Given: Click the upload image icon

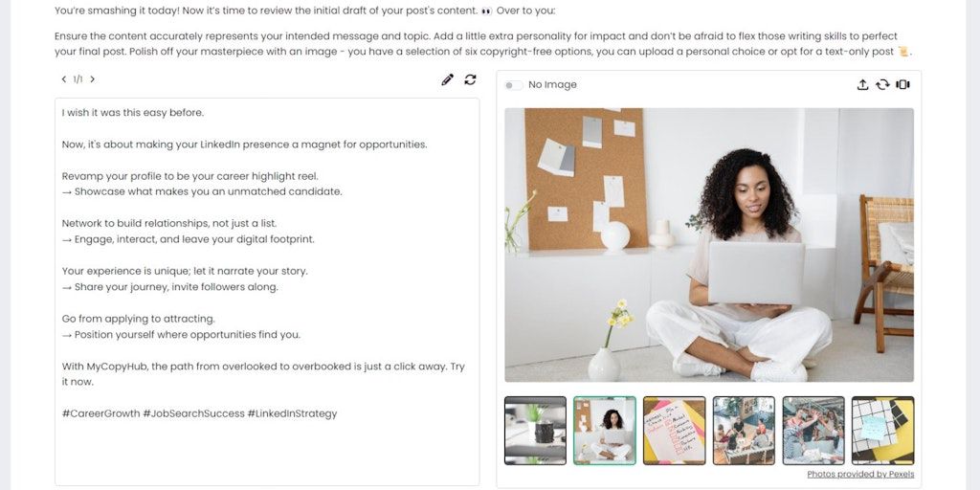Looking at the screenshot, I should pos(862,84).
